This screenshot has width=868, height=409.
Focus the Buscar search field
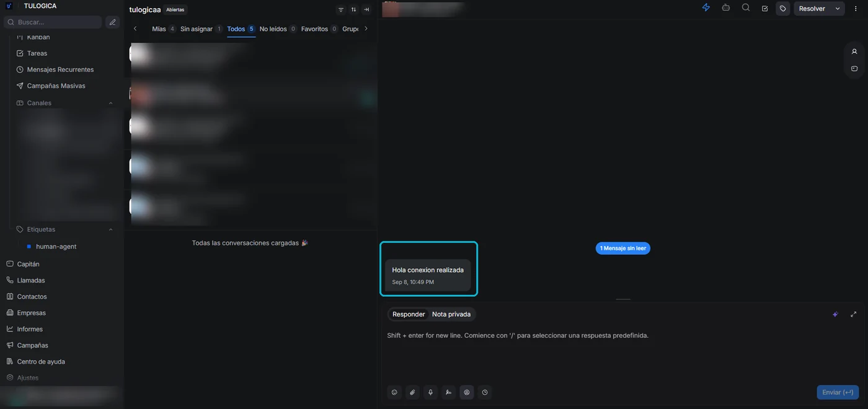click(53, 22)
